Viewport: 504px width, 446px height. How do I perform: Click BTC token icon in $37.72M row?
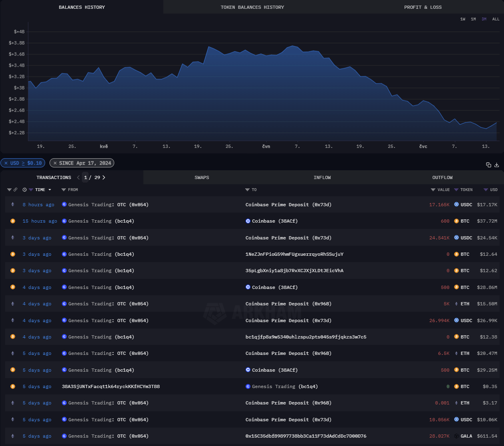pyautogui.click(x=456, y=221)
